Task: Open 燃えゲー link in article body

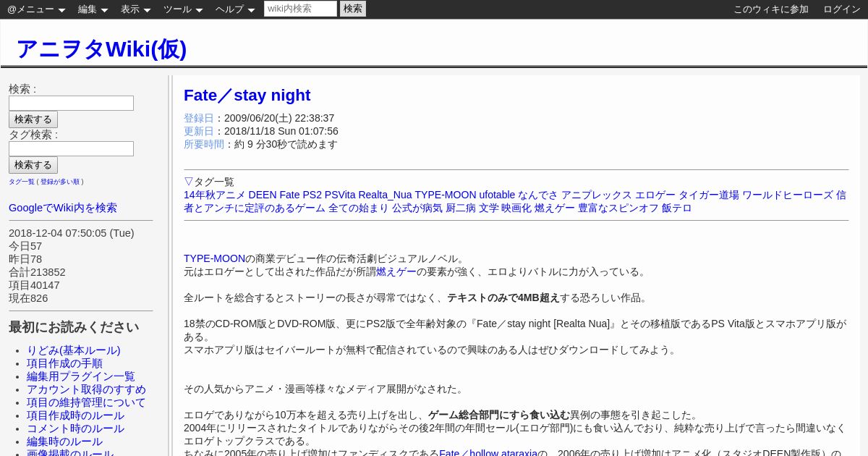Action: [396, 271]
